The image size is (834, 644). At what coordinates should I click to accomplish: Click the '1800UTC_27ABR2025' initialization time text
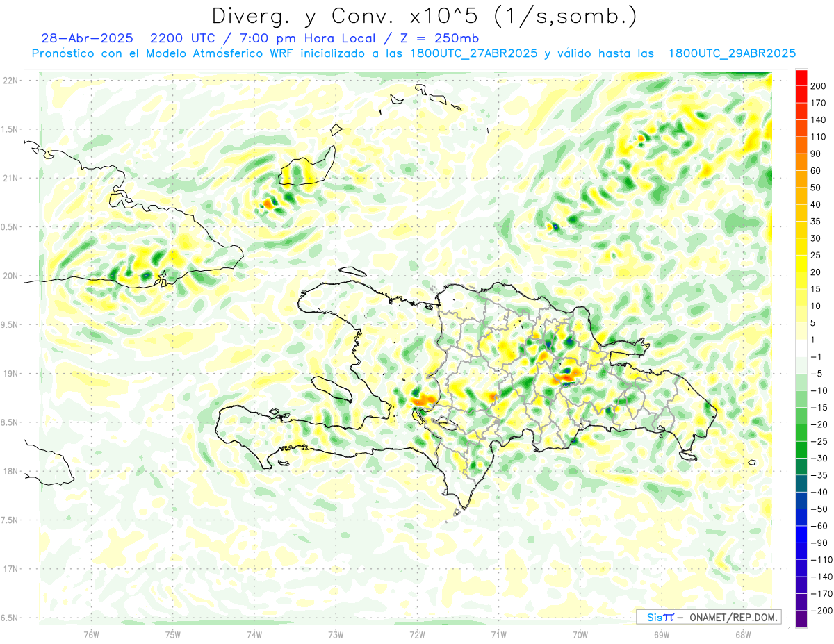[x=474, y=53]
